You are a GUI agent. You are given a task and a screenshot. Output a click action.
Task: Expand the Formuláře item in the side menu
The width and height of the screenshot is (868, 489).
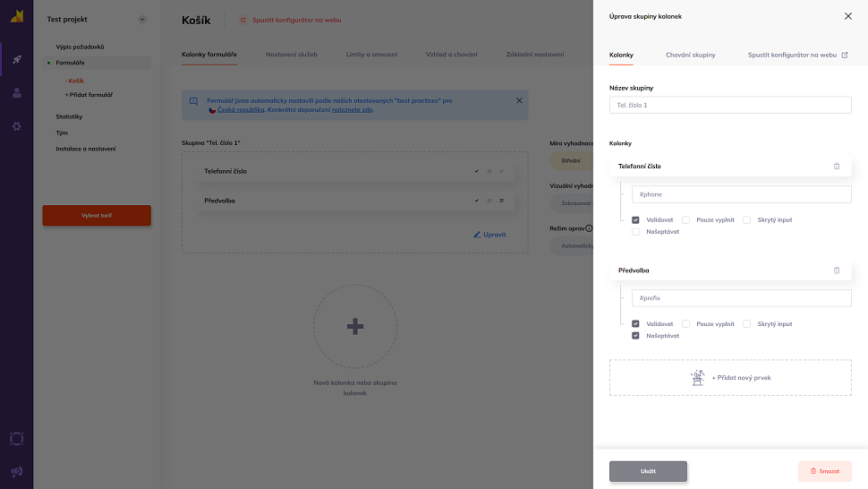[x=70, y=63]
